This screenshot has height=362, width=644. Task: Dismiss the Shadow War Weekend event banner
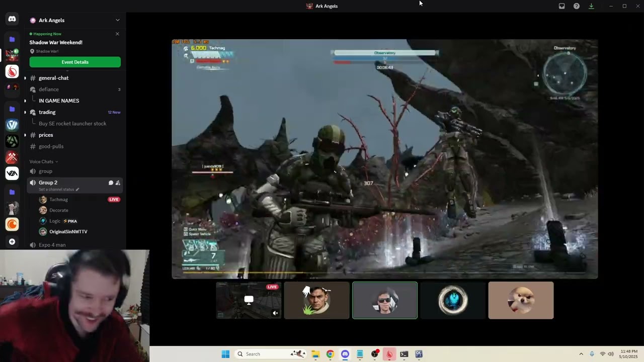117,34
